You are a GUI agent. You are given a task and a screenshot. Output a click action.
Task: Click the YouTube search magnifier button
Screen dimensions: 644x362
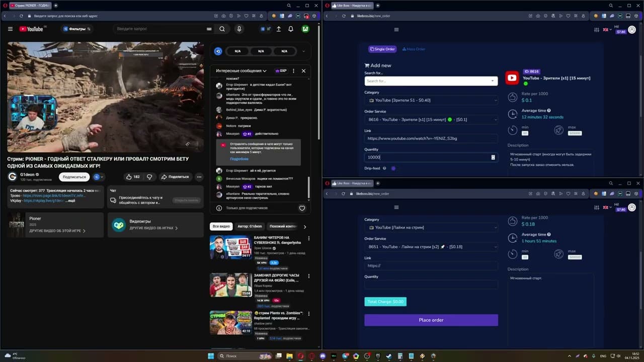pos(222,29)
